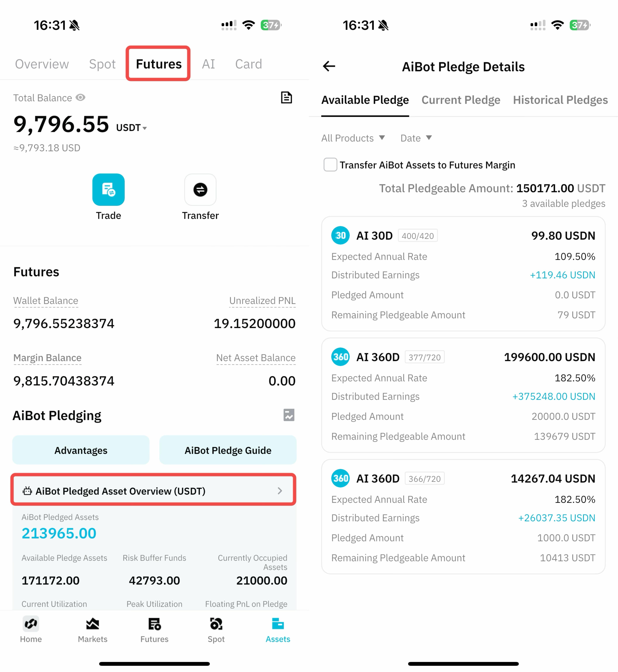Go back using the arrow icon

(329, 66)
